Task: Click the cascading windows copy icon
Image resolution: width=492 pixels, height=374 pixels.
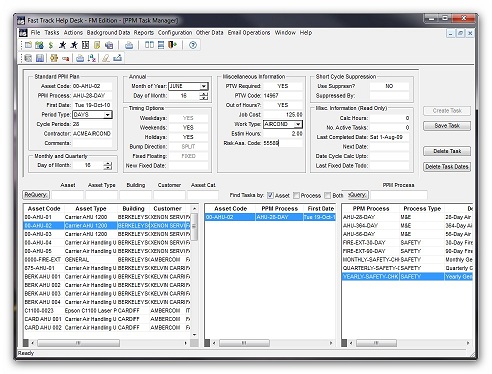Action: [109, 45]
